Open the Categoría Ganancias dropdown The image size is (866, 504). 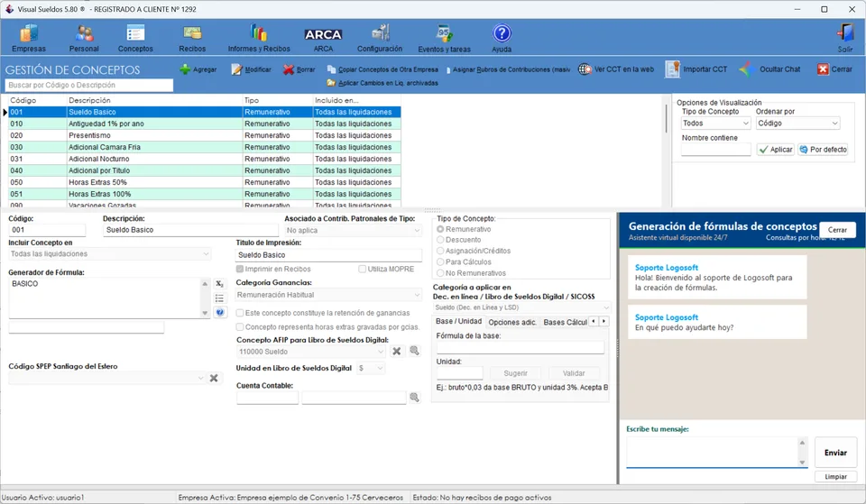coord(329,295)
